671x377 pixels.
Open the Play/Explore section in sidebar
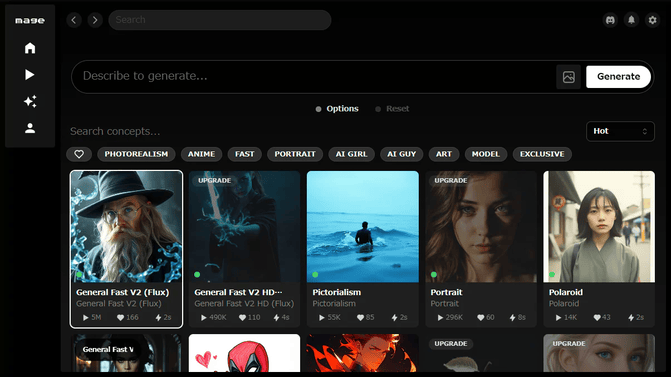[x=30, y=75]
